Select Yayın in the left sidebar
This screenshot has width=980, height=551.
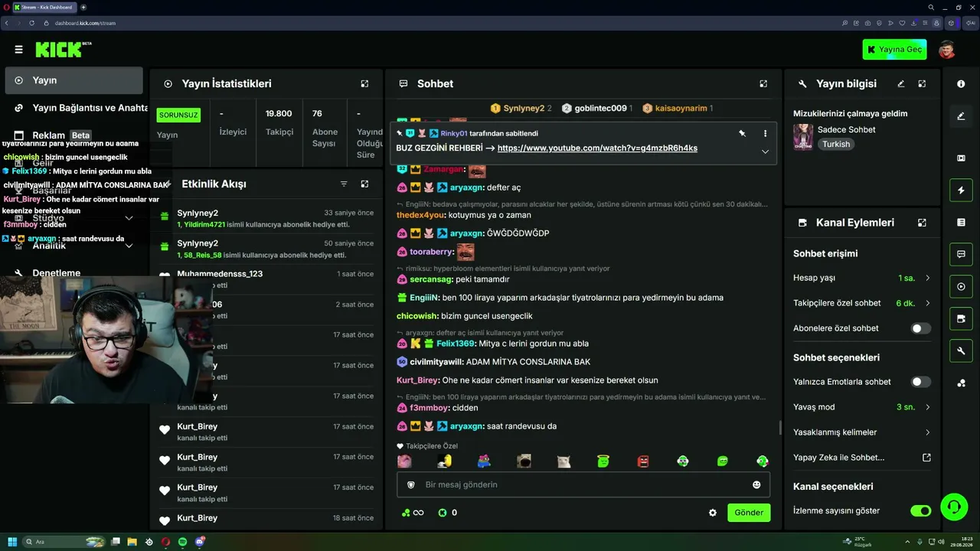(73, 80)
